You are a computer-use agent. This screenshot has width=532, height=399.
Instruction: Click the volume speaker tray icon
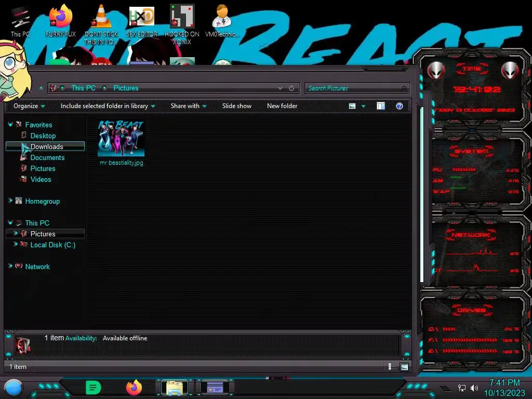point(474,388)
